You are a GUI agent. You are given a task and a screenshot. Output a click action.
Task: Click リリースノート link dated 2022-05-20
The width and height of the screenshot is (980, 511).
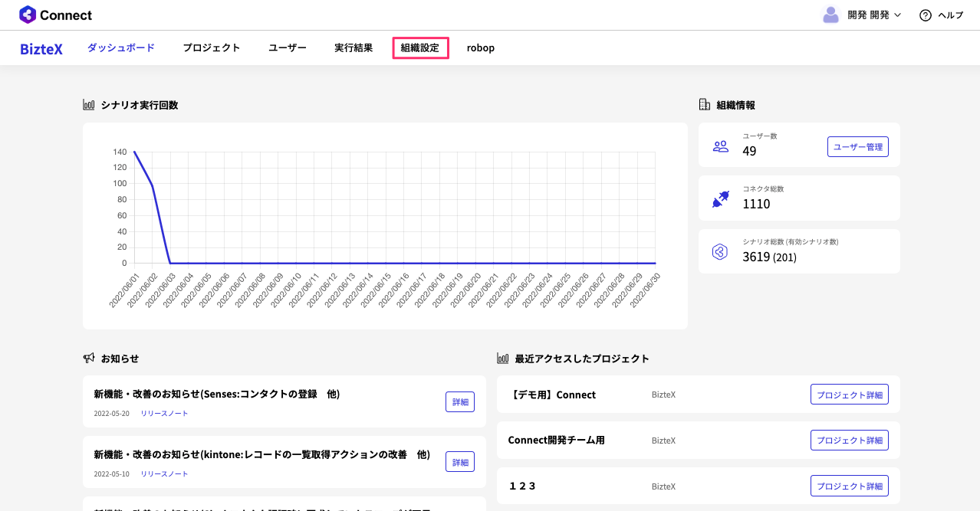tap(164, 414)
